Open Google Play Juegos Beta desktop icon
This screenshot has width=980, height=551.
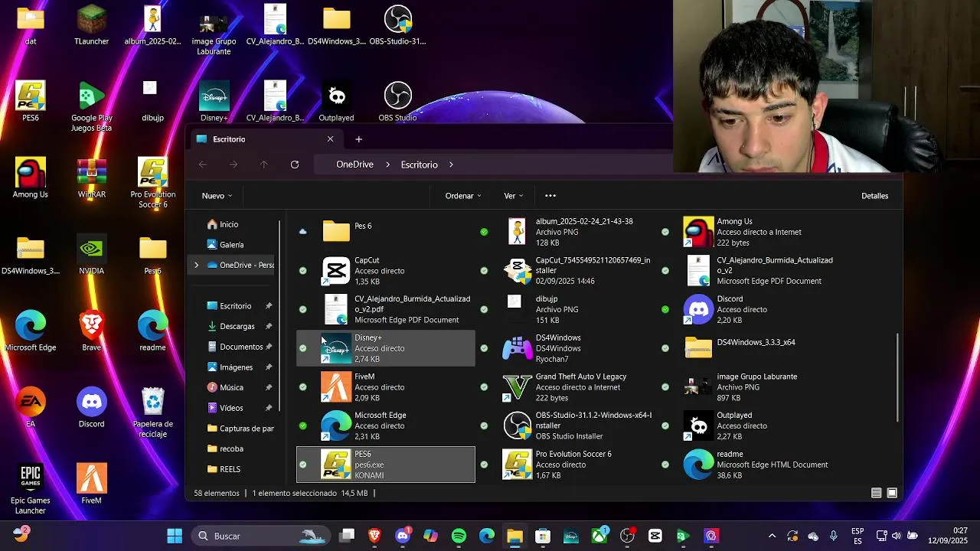(x=91, y=107)
